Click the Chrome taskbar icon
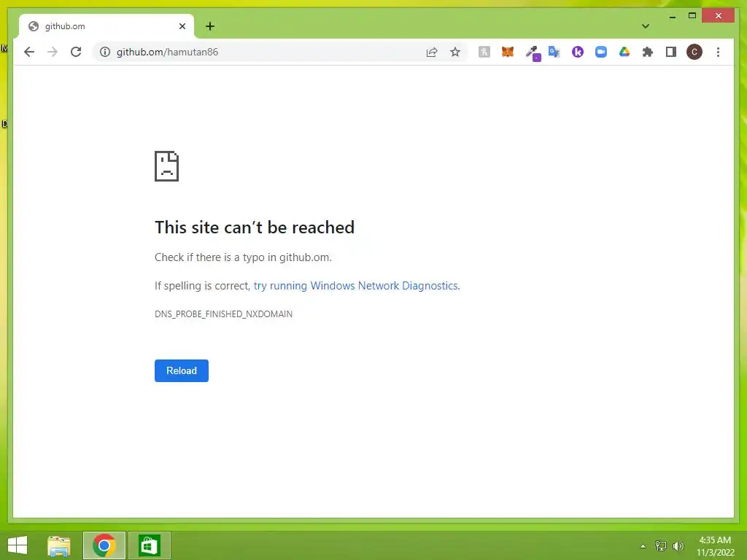Image resolution: width=747 pixels, height=560 pixels. pyautogui.click(x=104, y=545)
